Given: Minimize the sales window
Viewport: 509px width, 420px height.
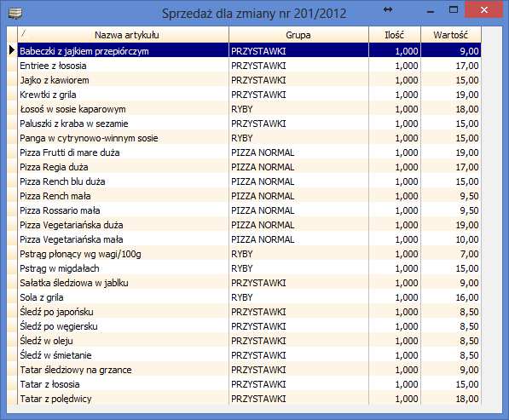Looking at the screenshot, I should coord(431,12).
